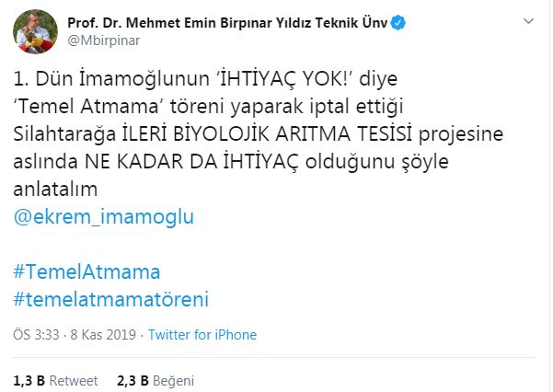The height and width of the screenshot is (392, 553).
Task: Click the word 'anlatalım' in the tweet
Action: point(55,190)
